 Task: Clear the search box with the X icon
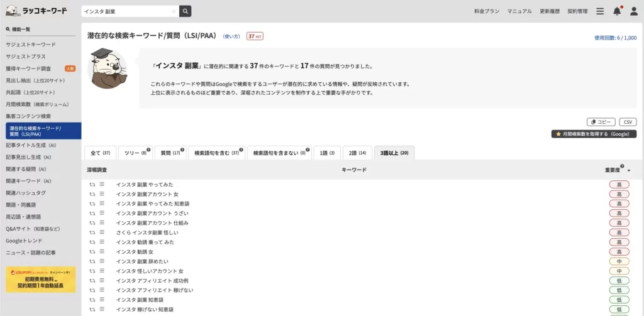(174, 11)
